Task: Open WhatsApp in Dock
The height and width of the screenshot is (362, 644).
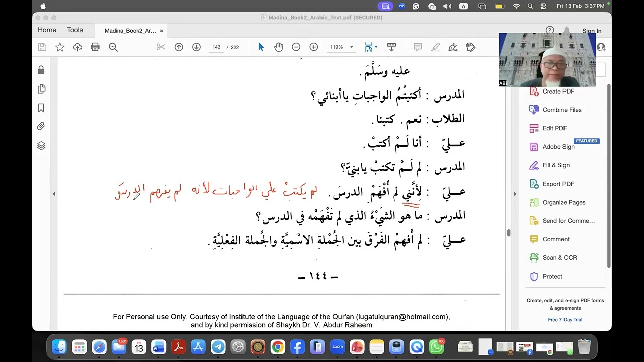Action: (436, 347)
